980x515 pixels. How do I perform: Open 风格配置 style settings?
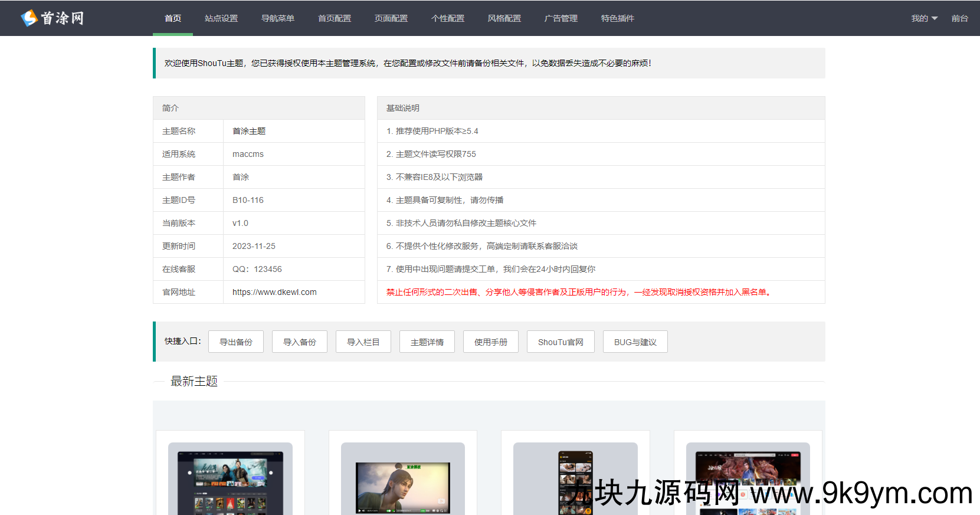pos(504,18)
